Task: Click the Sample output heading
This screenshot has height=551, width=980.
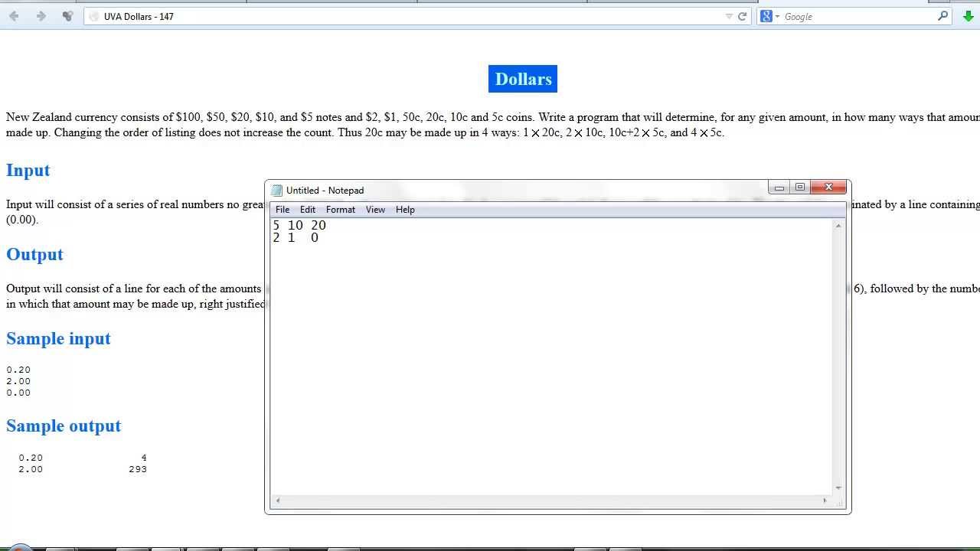Action: 64,425
